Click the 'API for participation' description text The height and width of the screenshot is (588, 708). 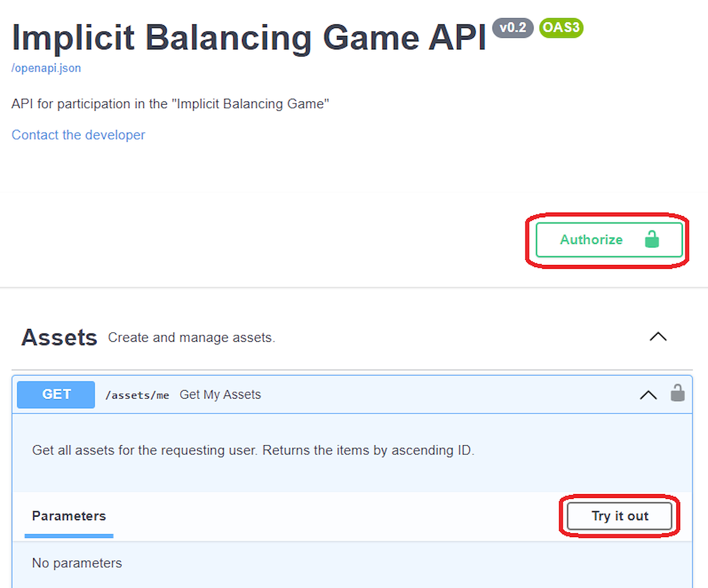click(170, 104)
